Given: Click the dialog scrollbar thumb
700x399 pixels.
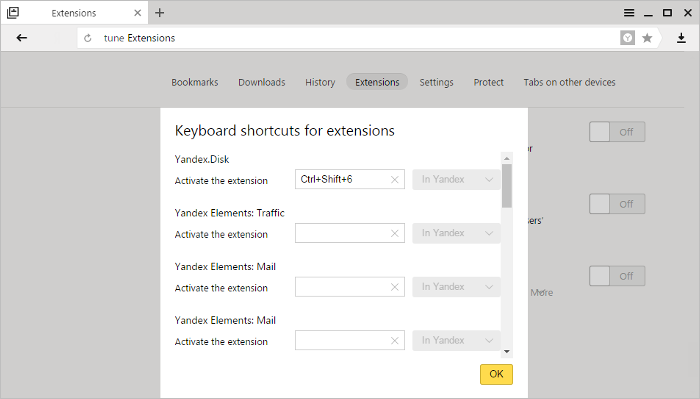Looking at the screenshot, I should tap(507, 186).
